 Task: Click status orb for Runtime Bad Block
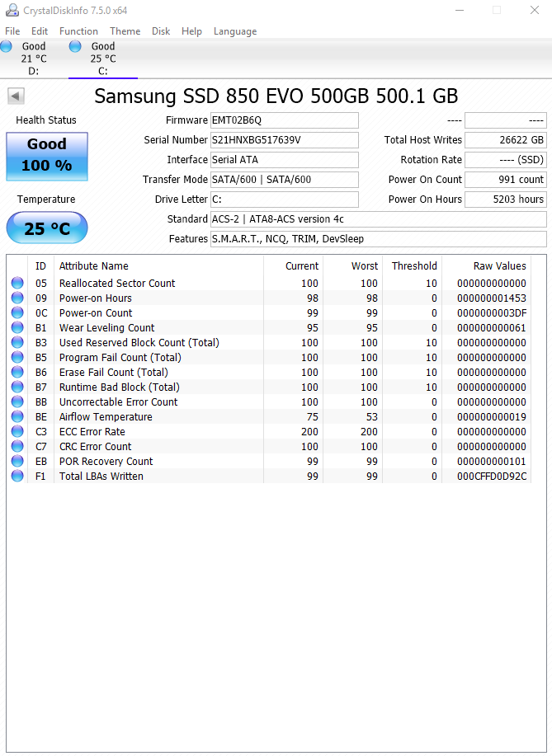coord(17,387)
